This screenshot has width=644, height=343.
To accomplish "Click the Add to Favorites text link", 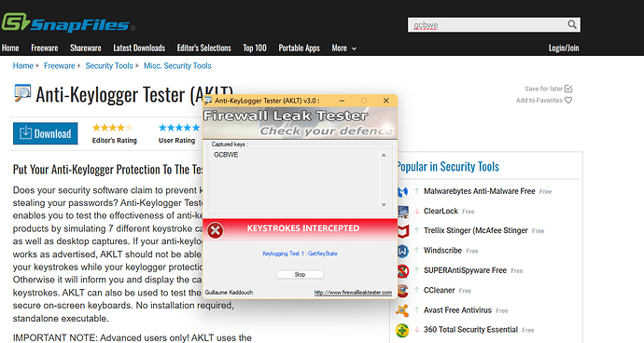I will pyautogui.click(x=539, y=100).
